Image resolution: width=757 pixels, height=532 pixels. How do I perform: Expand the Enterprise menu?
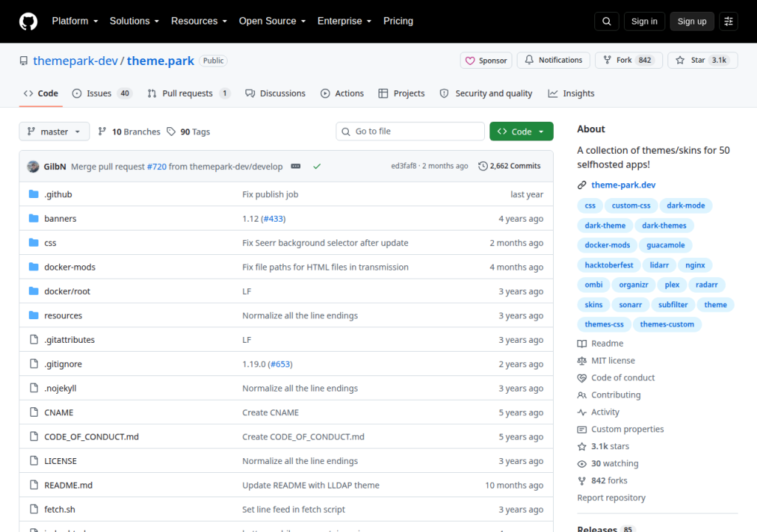344,21
